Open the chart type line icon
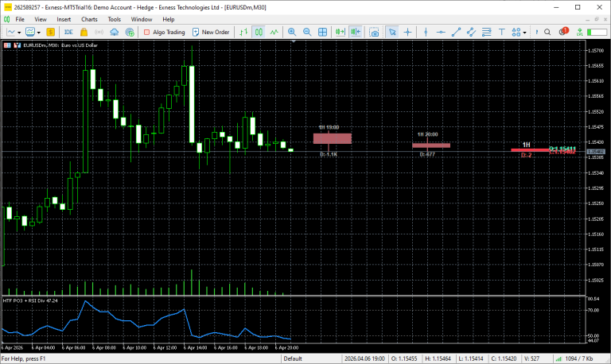Image resolution: width=611 pixels, height=364 pixels. click(11, 32)
